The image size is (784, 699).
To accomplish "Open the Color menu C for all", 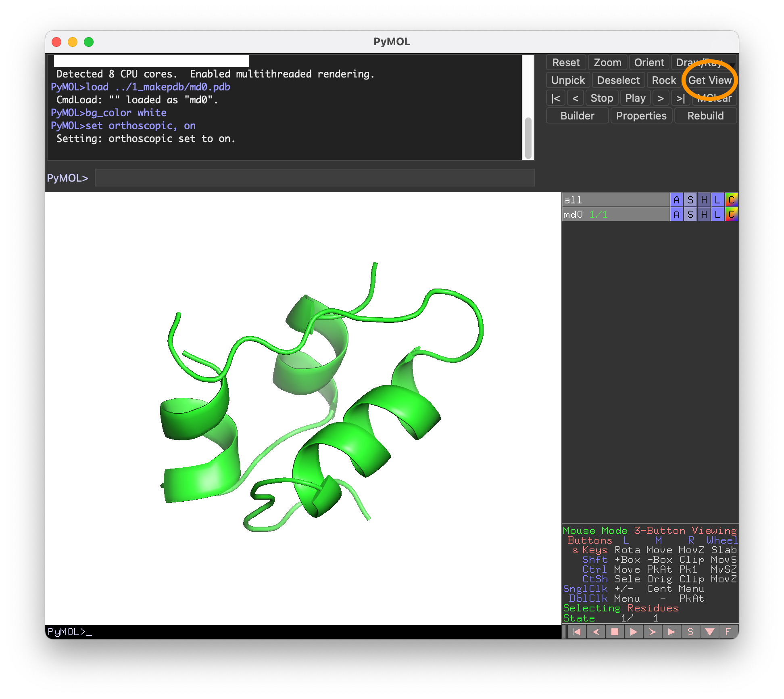I will pyautogui.click(x=731, y=200).
